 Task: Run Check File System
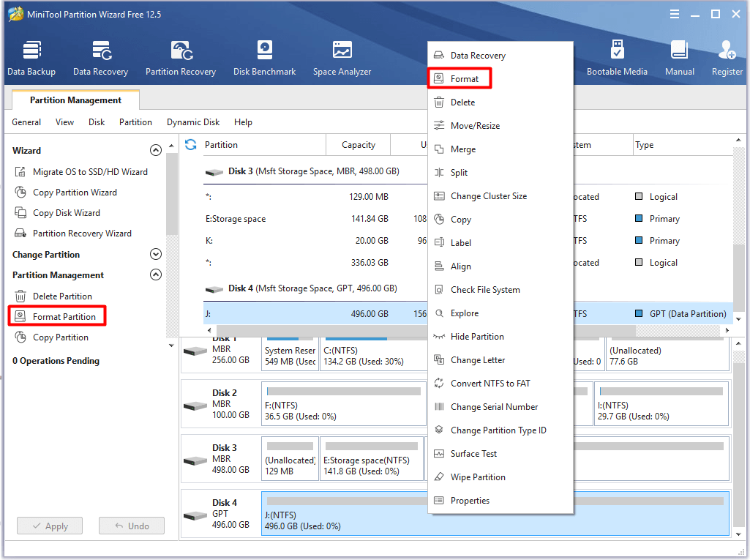(x=500, y=290)
